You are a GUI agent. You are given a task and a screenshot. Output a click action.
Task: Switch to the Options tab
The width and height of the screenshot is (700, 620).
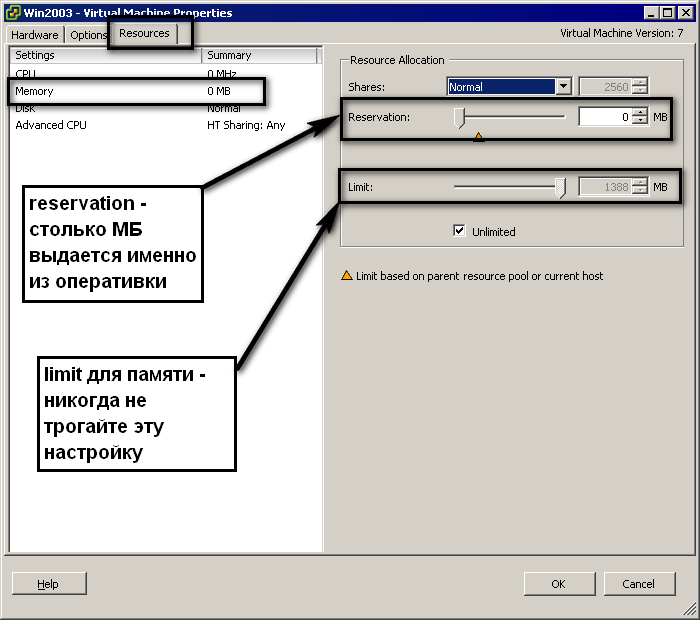pyautogui.click(x=88, y=35)
